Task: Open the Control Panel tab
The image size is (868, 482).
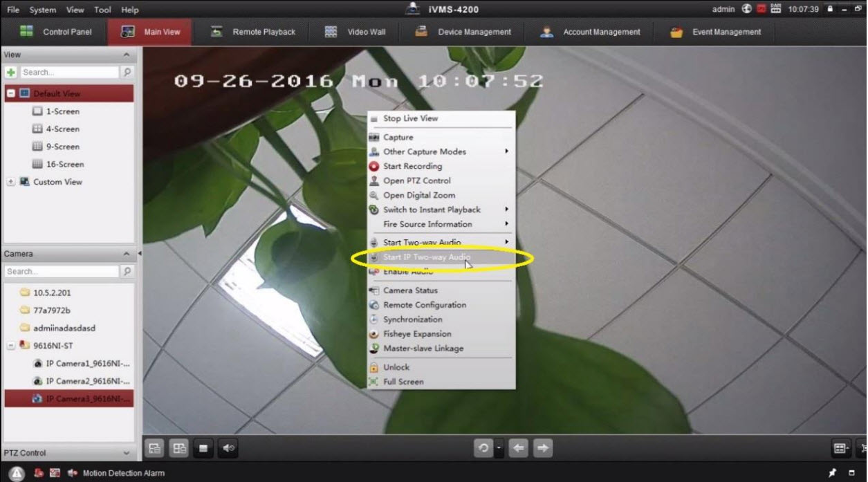Action: 66,32
